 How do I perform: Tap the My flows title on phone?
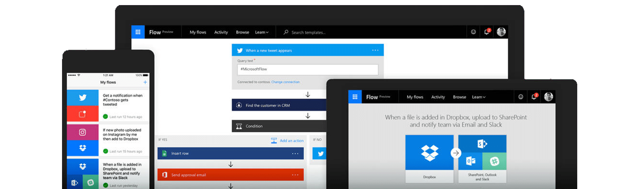coord(108,82)
